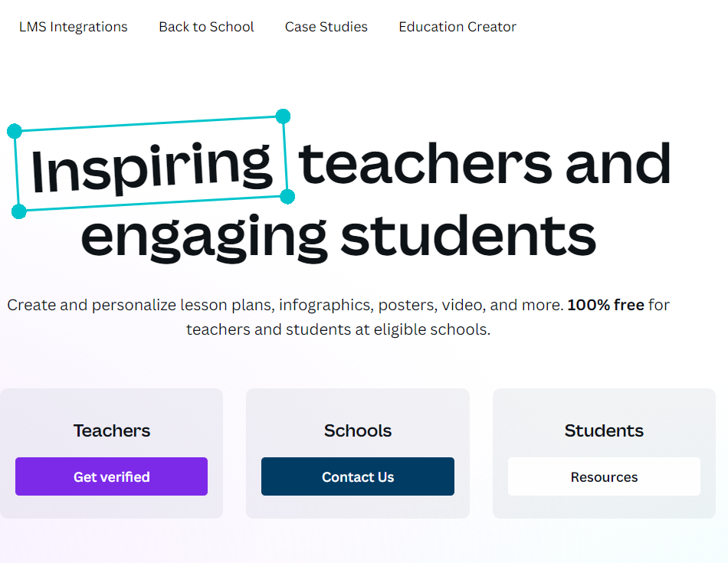Click bottom-left teal handle of Inspiring box
The image size is (728, 563).
click(19, 211)
